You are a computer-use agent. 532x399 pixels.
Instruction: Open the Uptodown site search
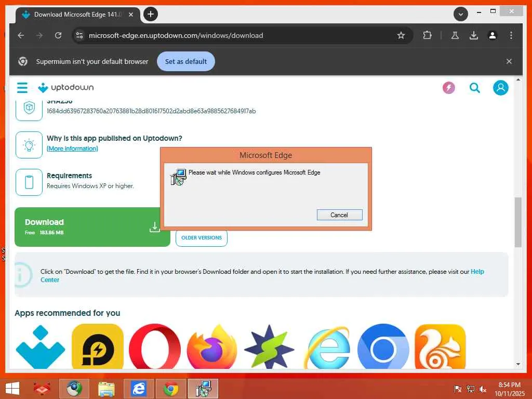click(475, 88)
